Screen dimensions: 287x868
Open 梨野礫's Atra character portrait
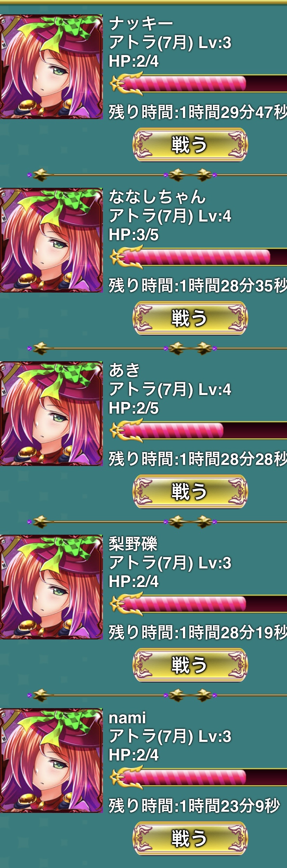click(51, 587)
